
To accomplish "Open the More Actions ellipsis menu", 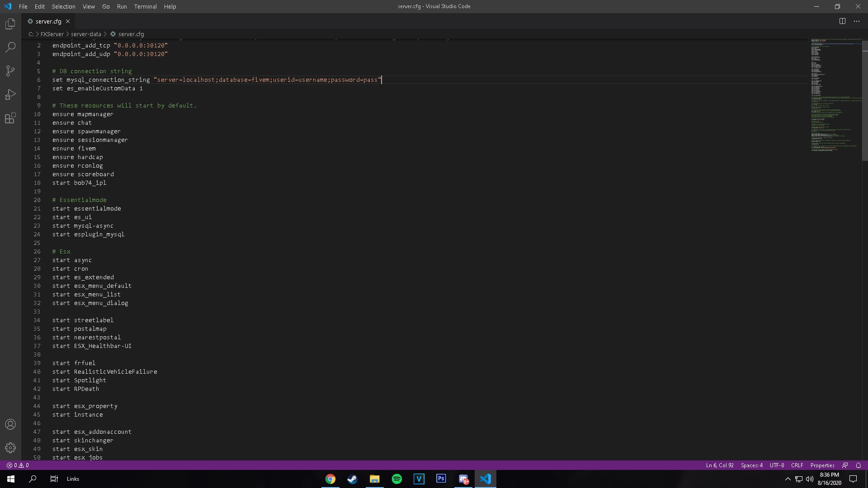I will pos(857,21).
